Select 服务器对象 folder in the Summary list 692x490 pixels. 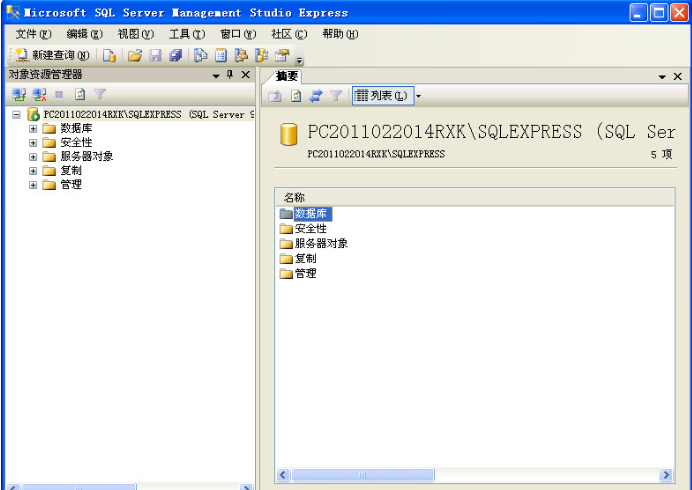314,243
